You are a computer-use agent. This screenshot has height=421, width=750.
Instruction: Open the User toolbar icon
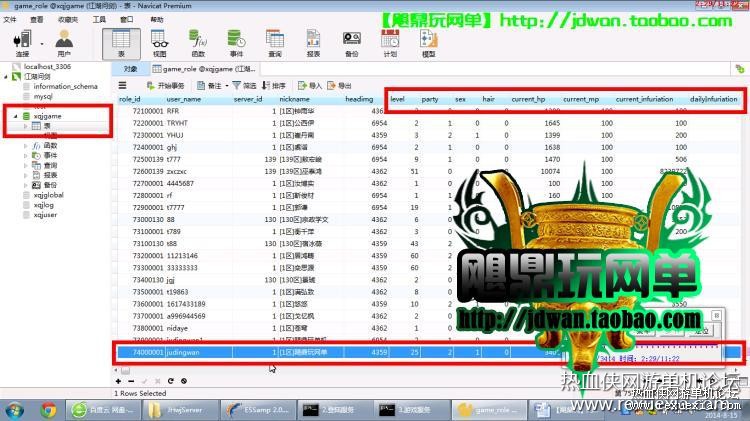click(x=64, y=43)
